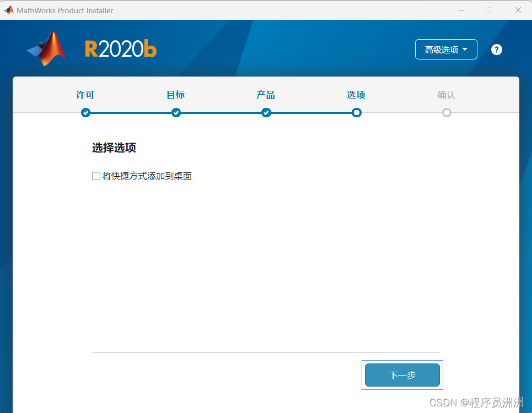The image size is (532, 413).
Task: Close the MathWorks Product Installer window
Action: click(x=518, y=10)
